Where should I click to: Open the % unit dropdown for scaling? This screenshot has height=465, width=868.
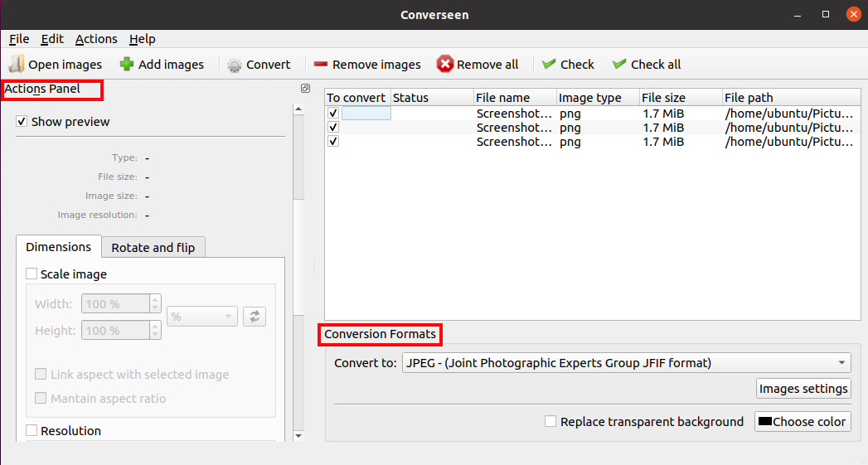click(202, 317)
